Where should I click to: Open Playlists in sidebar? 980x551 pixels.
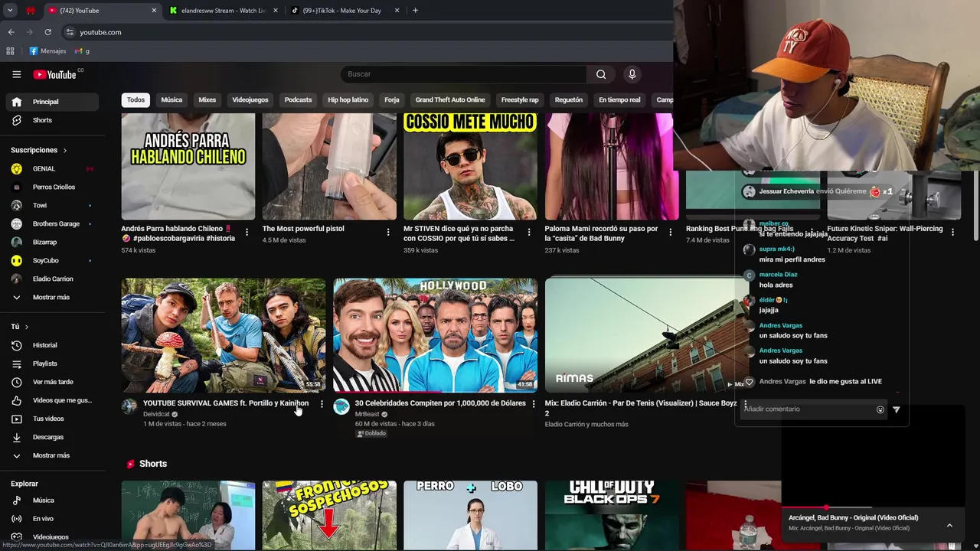52,364
